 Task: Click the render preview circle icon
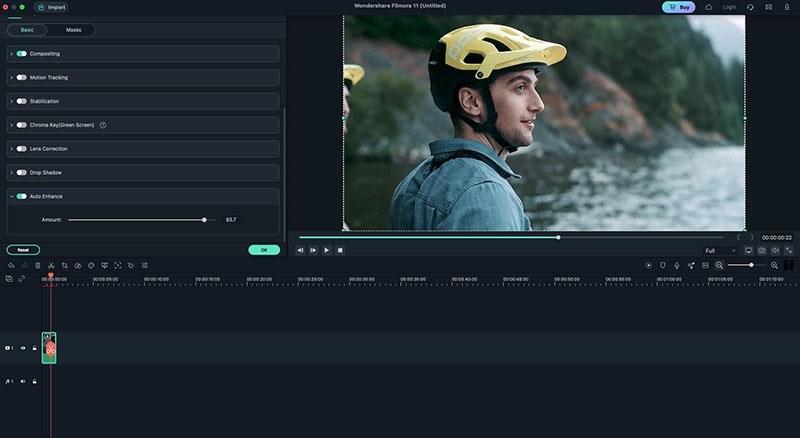[x=648, y=265]
